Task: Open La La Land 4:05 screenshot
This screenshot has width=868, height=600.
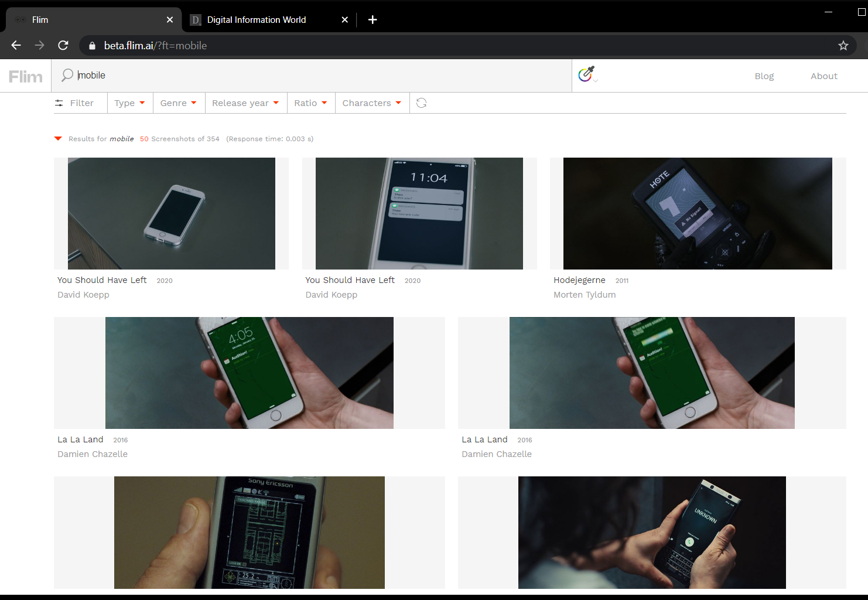Action: 250,373
